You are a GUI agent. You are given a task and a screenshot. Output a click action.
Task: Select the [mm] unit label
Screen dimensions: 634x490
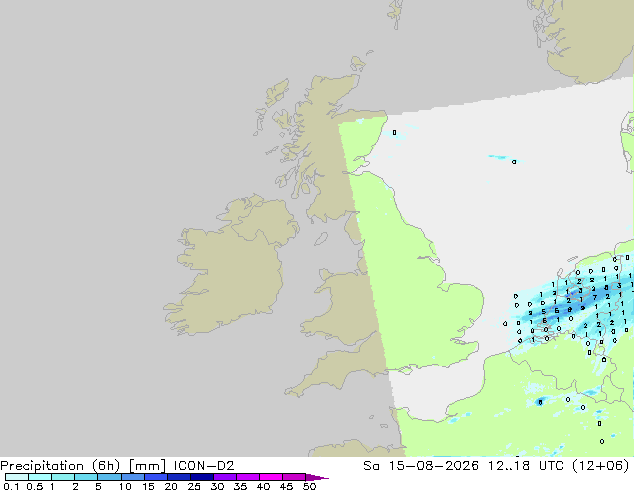click(147, 466)
